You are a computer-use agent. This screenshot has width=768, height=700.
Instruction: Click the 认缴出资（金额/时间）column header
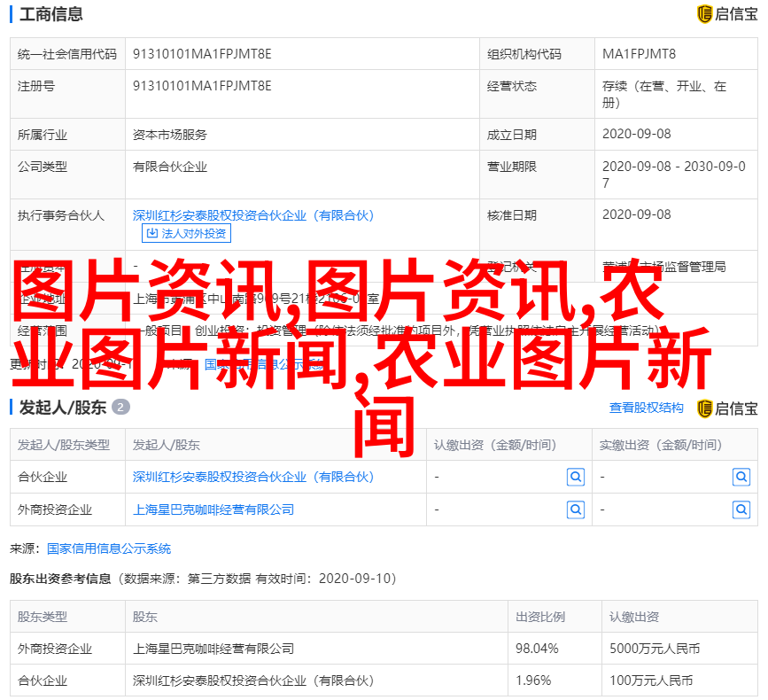509,445
